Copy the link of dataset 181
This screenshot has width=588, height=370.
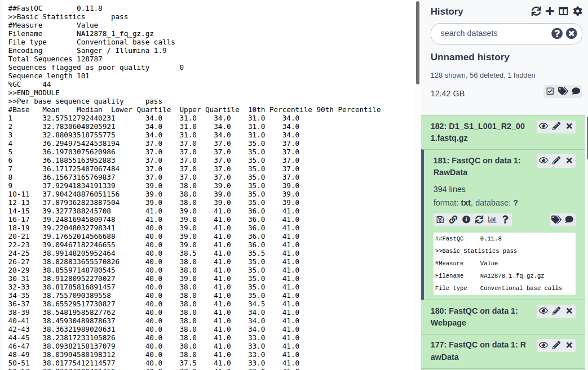453,220
